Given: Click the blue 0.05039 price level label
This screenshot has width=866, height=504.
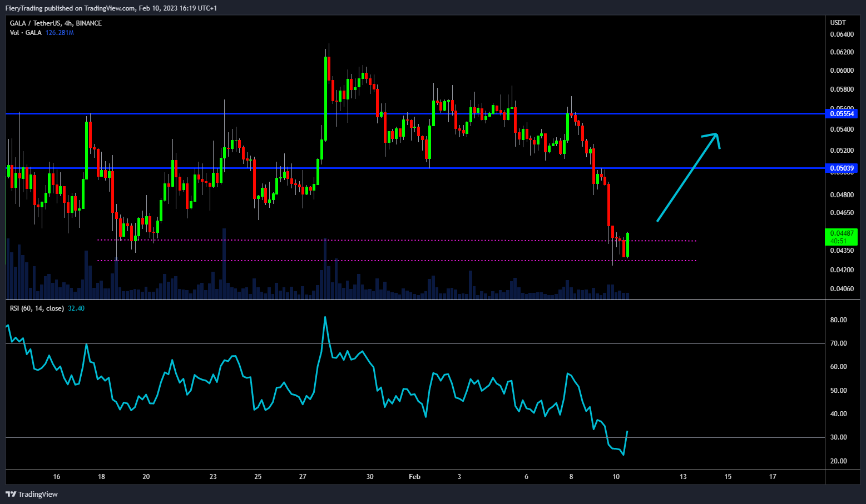Looking at the screenshot, I should point(842,168).
